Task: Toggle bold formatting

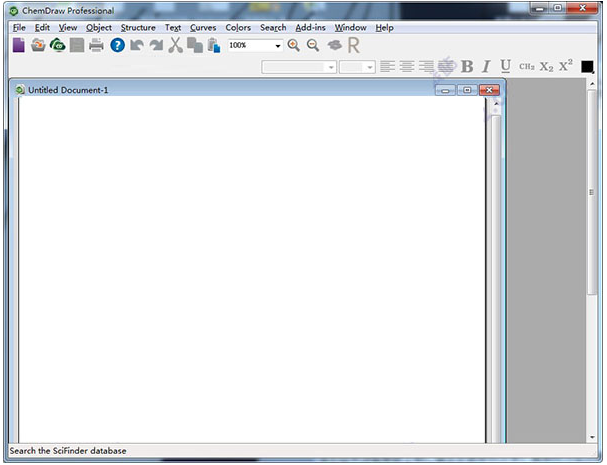Action: tap(467, 67)
